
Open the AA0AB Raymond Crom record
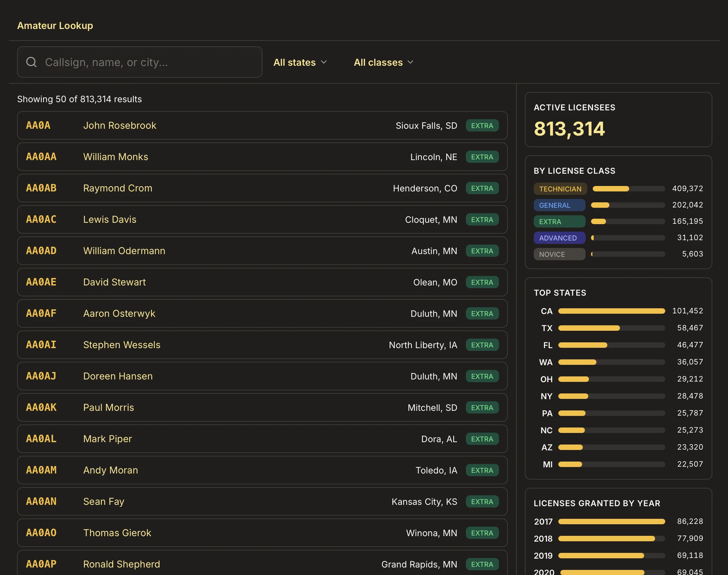[x=262, y=188]
